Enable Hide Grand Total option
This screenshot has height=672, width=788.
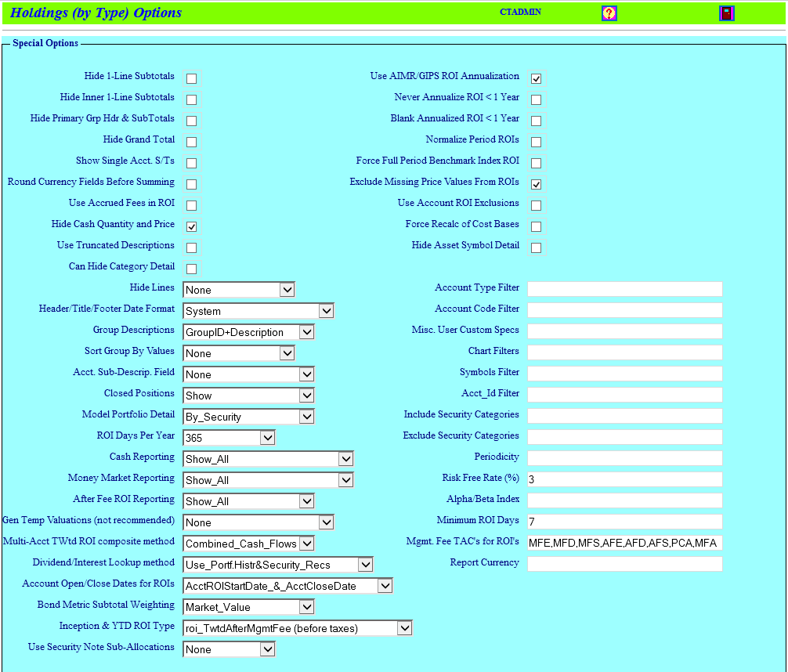(x=191, y=141)
